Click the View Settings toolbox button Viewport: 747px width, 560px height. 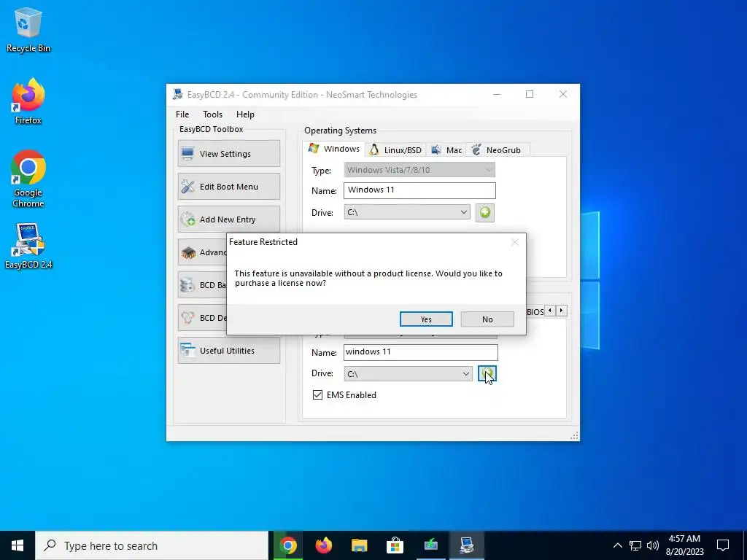click(x=228, y=153)
